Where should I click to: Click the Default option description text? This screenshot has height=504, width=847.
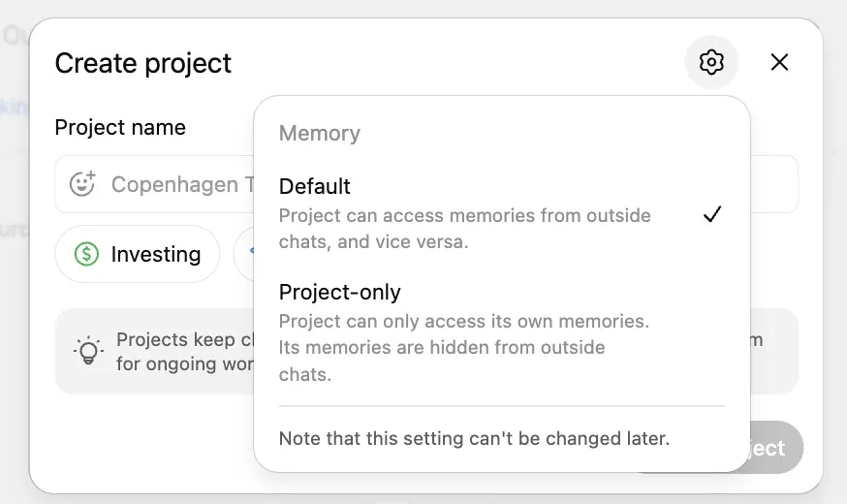coord(464,229)
